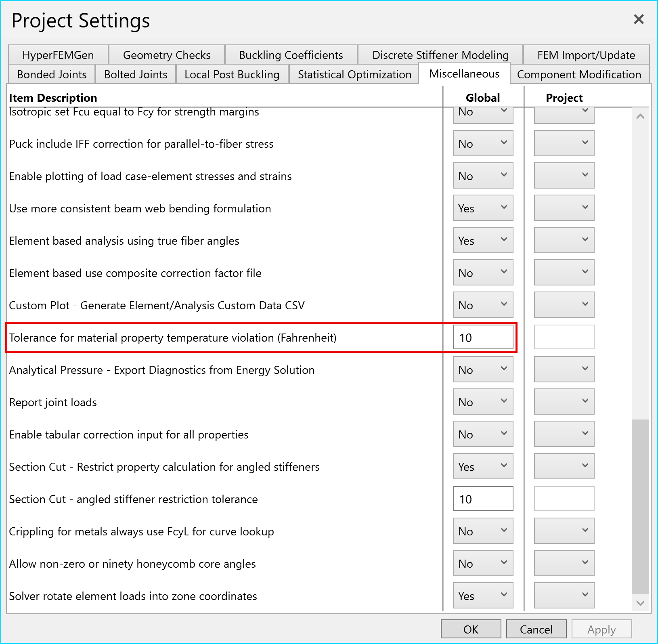This screenshot has height=644, width=658.
Task: Open Global dropdown for true fiber angles
Action: [x=483, y=240]
